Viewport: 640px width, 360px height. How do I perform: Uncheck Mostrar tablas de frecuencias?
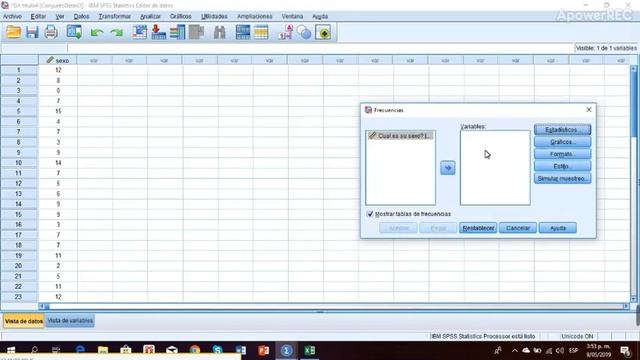coord(370,214)
